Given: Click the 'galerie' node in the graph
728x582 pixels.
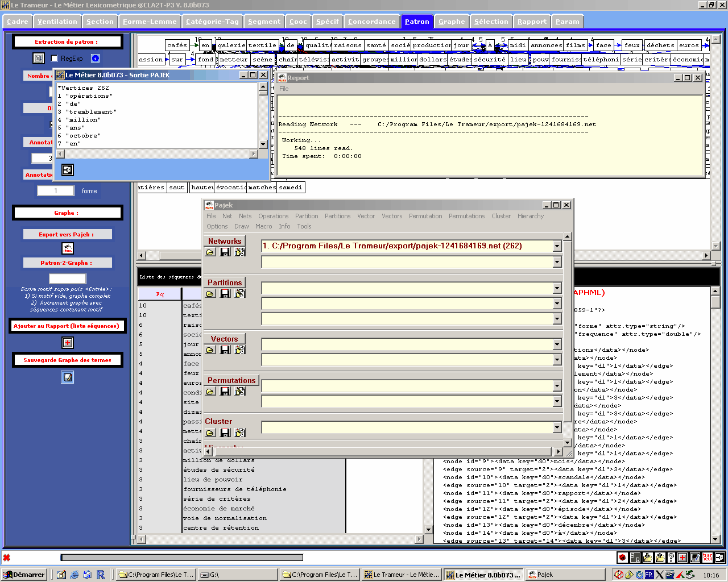Looking at the screenshot, I should pos(231,45).
